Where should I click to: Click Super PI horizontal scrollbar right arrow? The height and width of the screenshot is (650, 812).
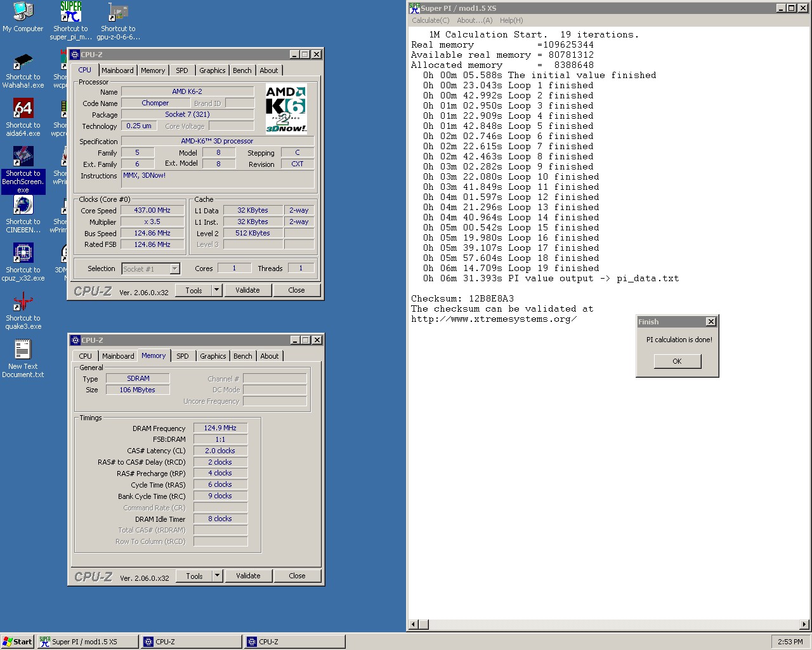click(804, 625)
